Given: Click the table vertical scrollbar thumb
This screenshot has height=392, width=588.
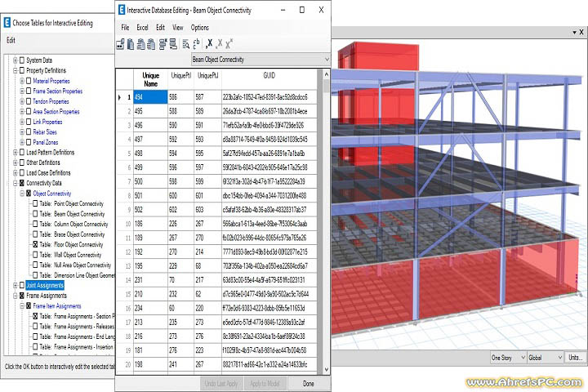Looking at the screenshot, I should 326,87.
